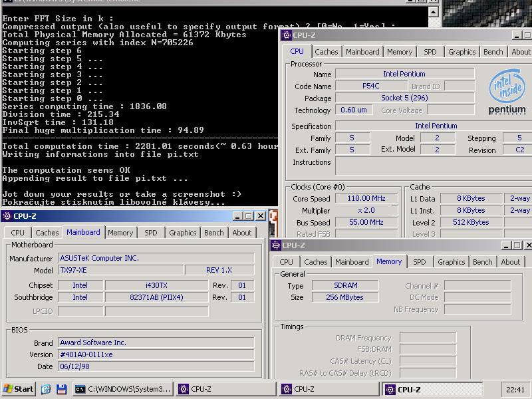This screenshot has width=532, height=399.
Task: Click Technology value 0.60 um
Action: (354, 110)
